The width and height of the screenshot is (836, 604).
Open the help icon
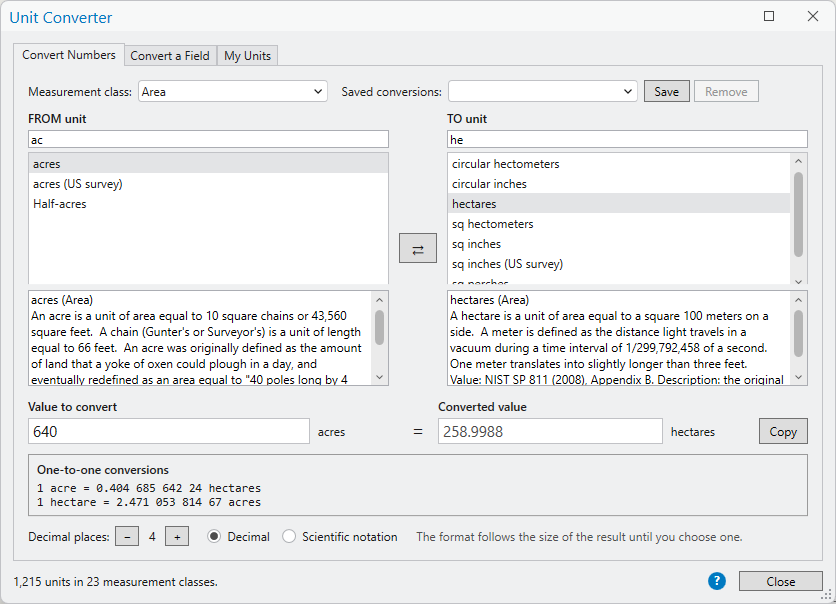717,581
